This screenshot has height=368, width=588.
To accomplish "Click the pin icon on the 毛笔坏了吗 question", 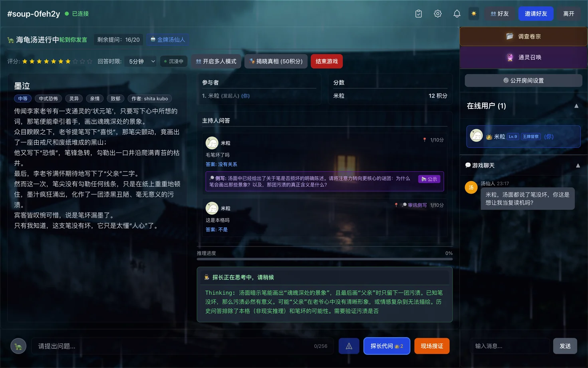I will (x=424, y=140).
